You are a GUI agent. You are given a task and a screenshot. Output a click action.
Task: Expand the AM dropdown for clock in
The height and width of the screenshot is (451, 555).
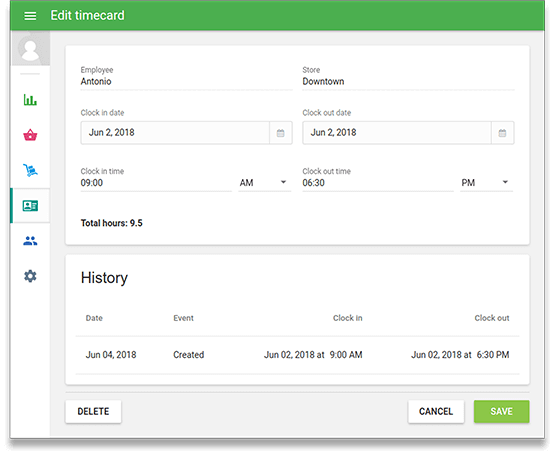point(265,183)
